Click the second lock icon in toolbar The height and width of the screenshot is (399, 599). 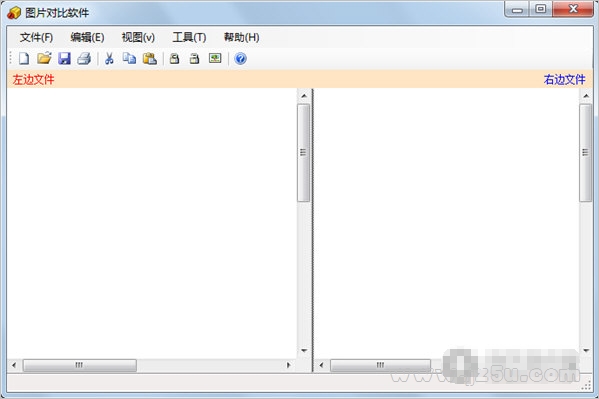coord(194,58)
